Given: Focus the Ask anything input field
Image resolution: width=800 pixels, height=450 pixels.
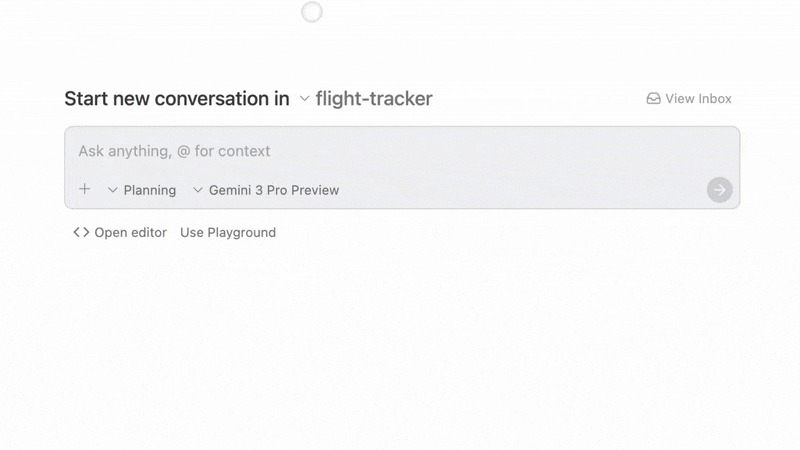Looking at the screenshot, I should pos(400,151).
